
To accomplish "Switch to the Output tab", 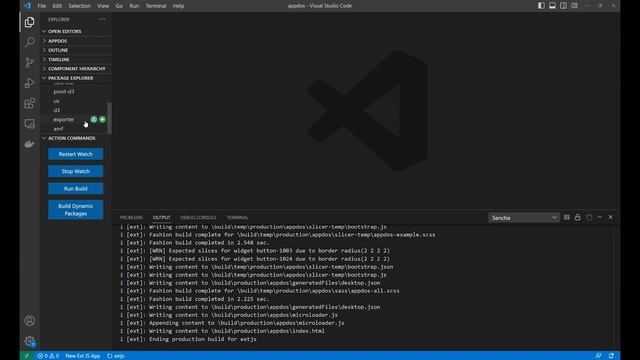I will tap(162, 218).
